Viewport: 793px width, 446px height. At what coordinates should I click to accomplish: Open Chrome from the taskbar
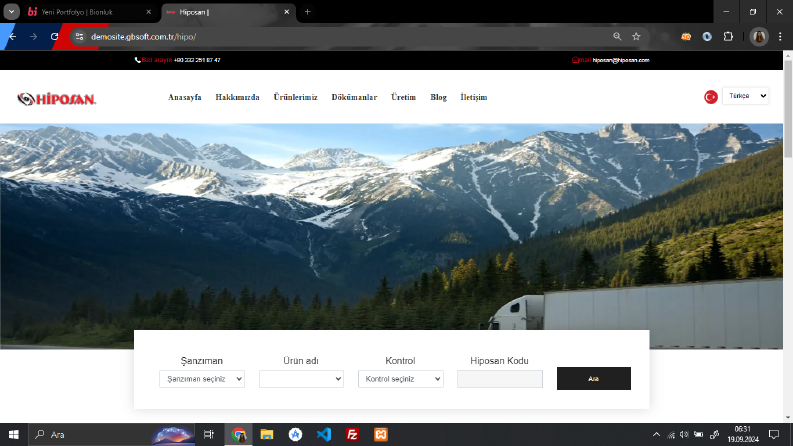(x=239, y=434)
